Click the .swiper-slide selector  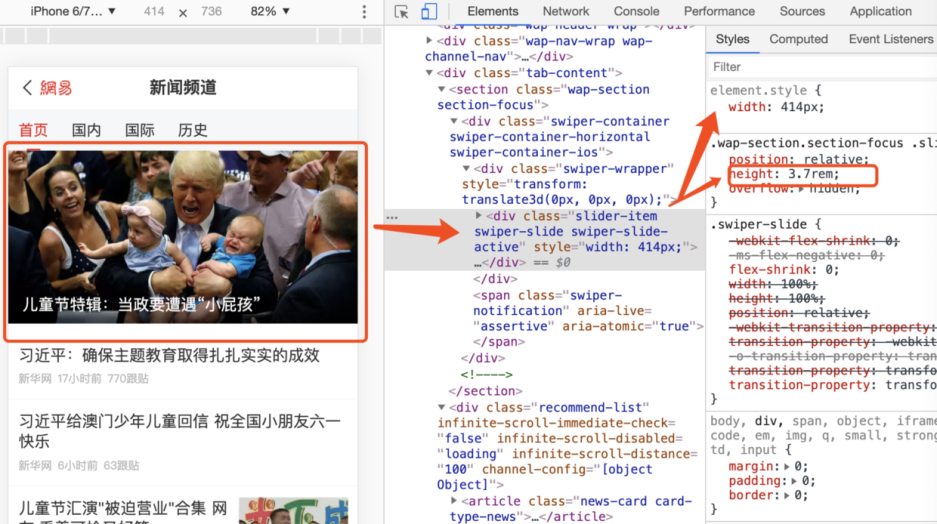[x=758, y=225]
